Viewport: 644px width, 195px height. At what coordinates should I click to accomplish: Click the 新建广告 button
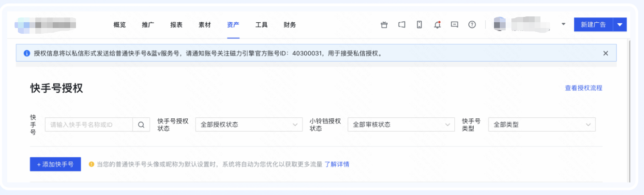(x=593, y=25)
